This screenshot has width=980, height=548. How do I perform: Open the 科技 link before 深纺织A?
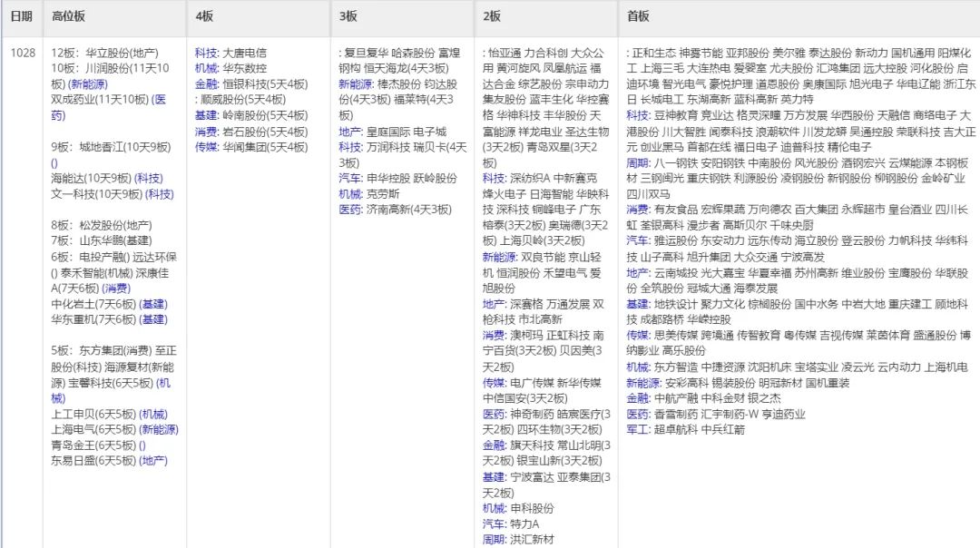point(494,178)
